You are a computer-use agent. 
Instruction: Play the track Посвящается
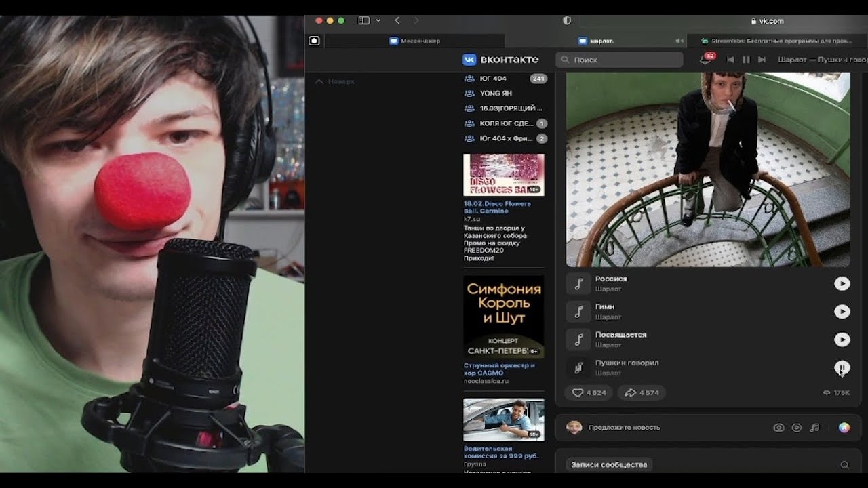point(842,340)
